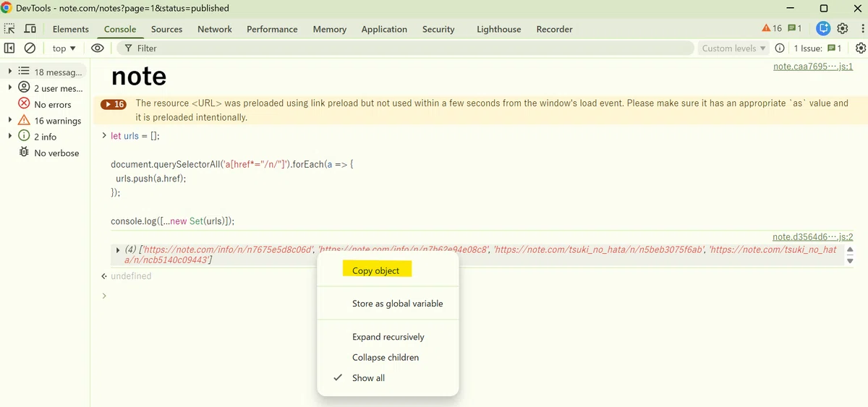The width and height of the screenshot is (868, 407).
Task: Expand the logged array of 4 URLs
Action: coord(118,249)
